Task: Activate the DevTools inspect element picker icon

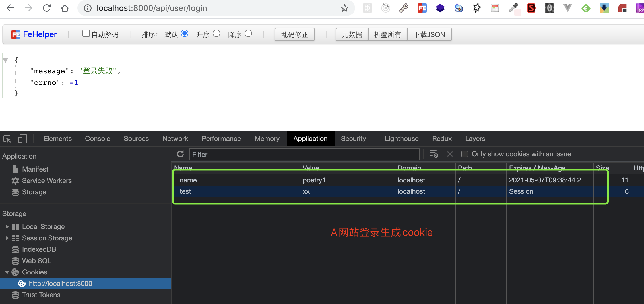Action: click(x=7, y=139)
